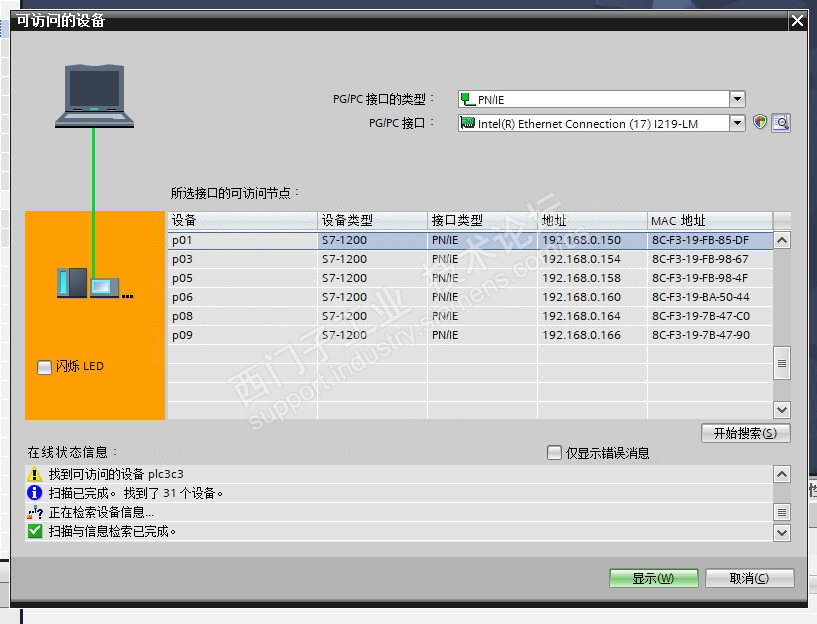Click address 192.168.0.160 cell

tap(592, 297)
